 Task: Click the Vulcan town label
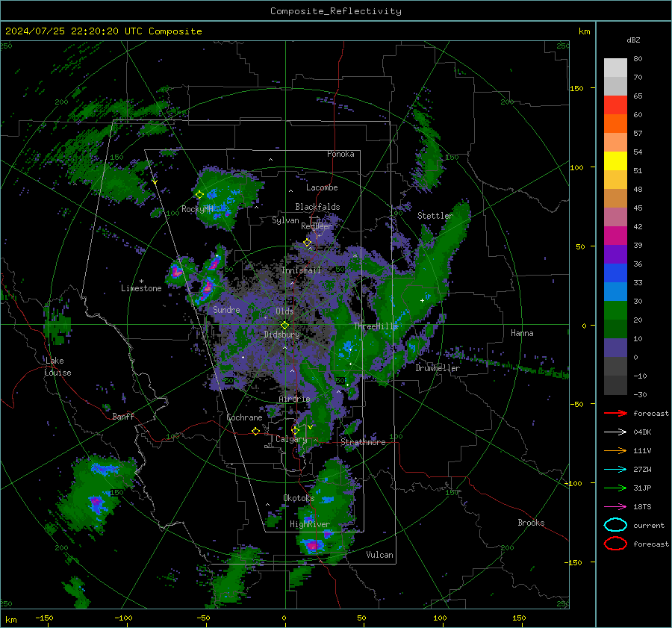(380, 555)
